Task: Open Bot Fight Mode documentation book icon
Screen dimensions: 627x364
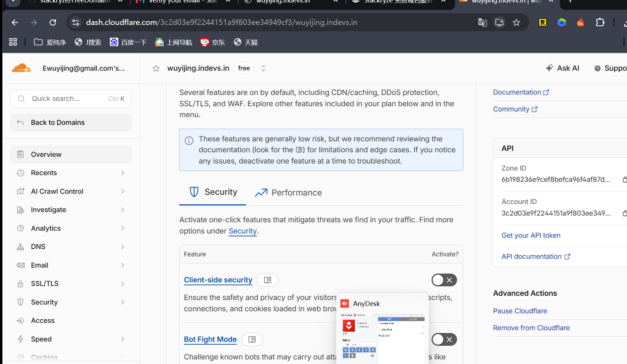Action: click(x=252, y=339)
